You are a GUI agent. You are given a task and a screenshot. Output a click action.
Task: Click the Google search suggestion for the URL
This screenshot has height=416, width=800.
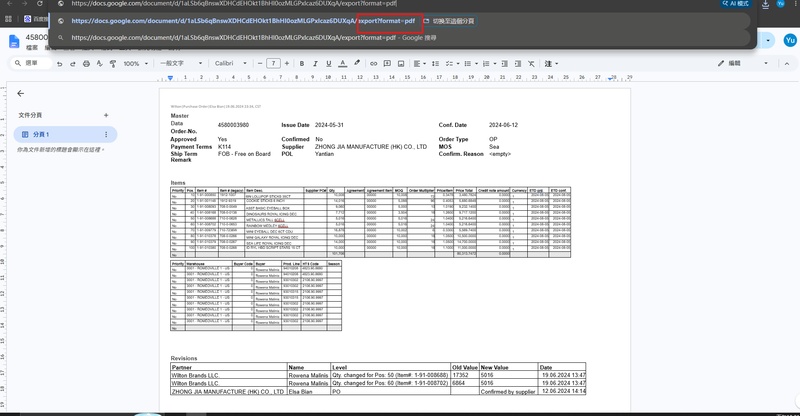(254, 37)
